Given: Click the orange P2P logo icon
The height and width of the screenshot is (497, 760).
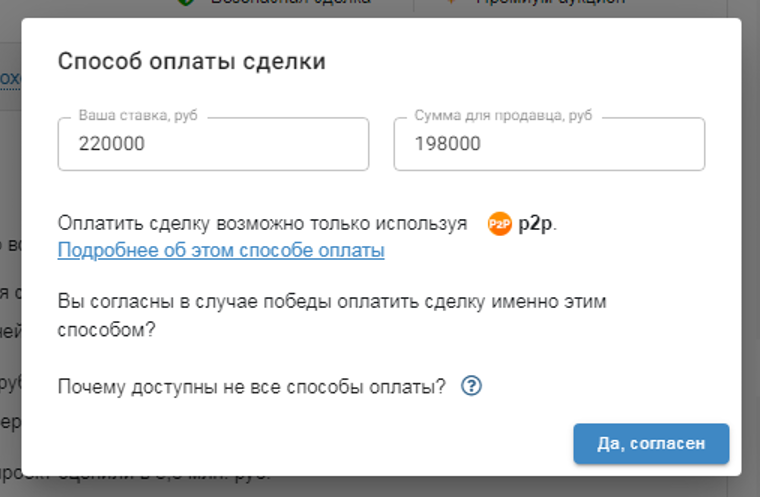Looking at the screenshot, I should 499,224.
